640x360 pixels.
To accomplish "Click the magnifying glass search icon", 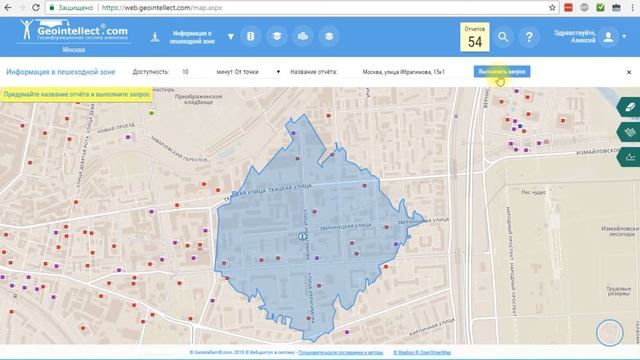I will coord(503,37).
